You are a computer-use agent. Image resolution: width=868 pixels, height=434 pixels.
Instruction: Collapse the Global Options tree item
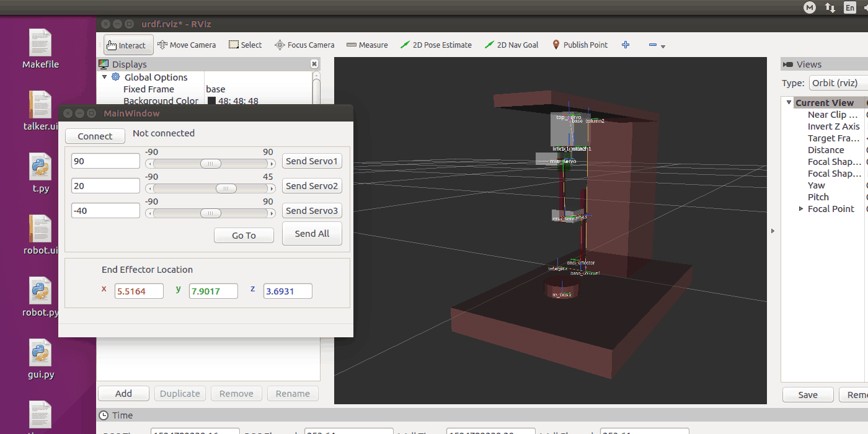point(105,77)
